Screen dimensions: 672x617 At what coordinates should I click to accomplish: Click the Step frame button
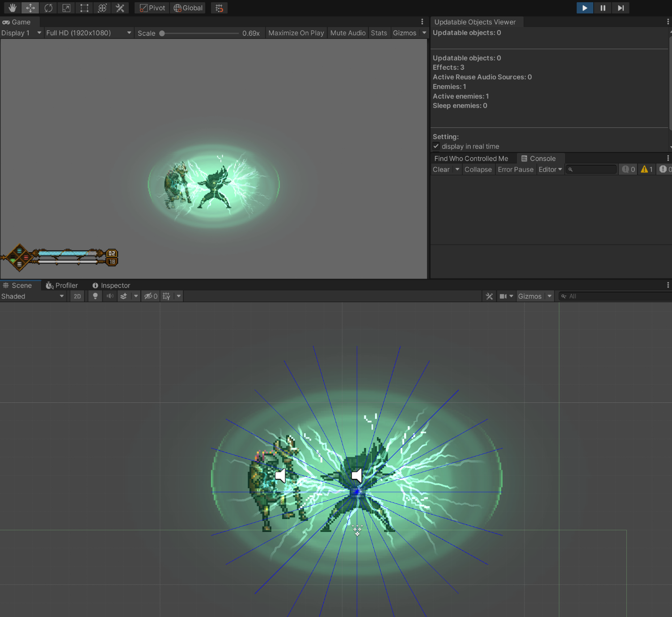click(621, 8)
